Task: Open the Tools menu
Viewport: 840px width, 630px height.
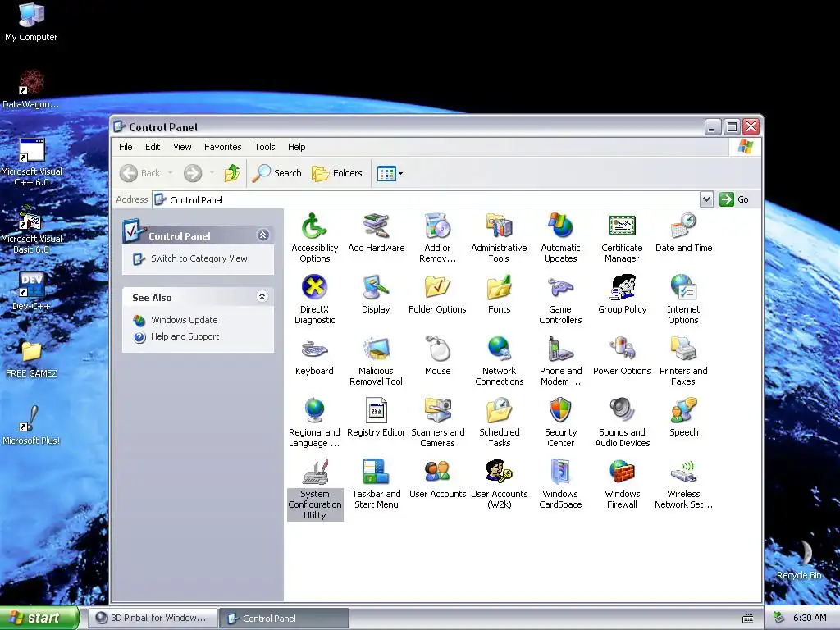Action: pyautogui.click(x=265, y=147)
